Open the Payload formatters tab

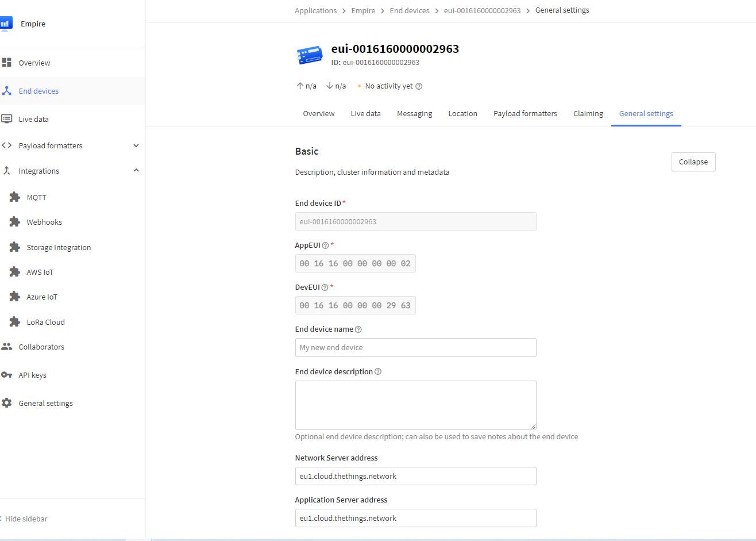[x=525, y=114]
